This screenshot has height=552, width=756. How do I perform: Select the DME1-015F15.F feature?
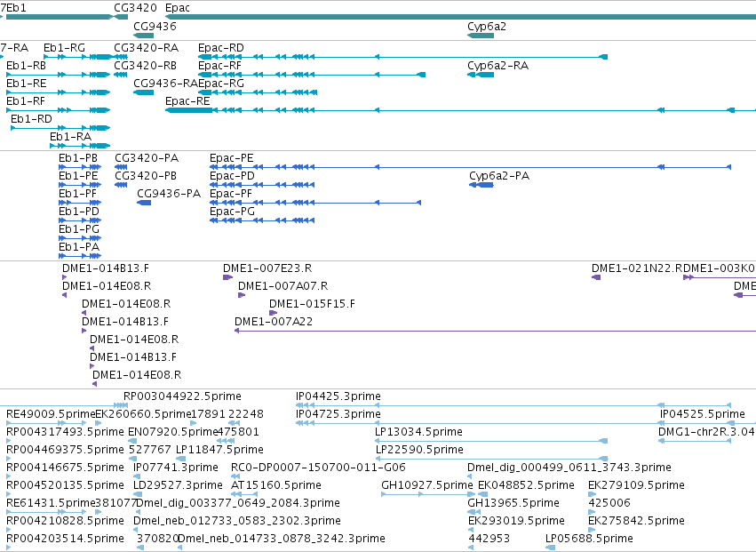tap(312, 305)
